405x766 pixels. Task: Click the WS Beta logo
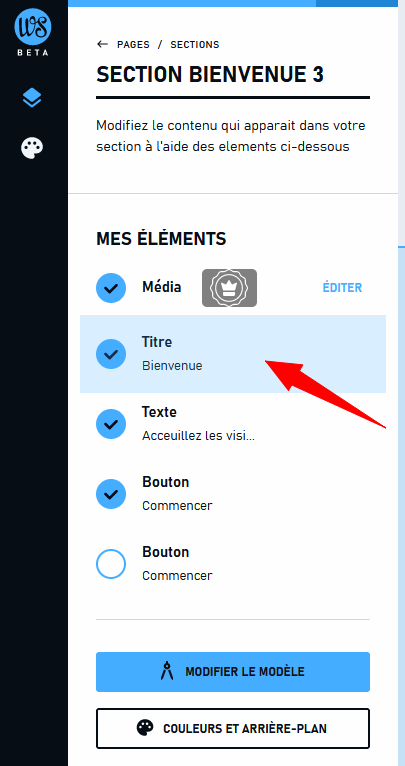(x=33, y=33)
